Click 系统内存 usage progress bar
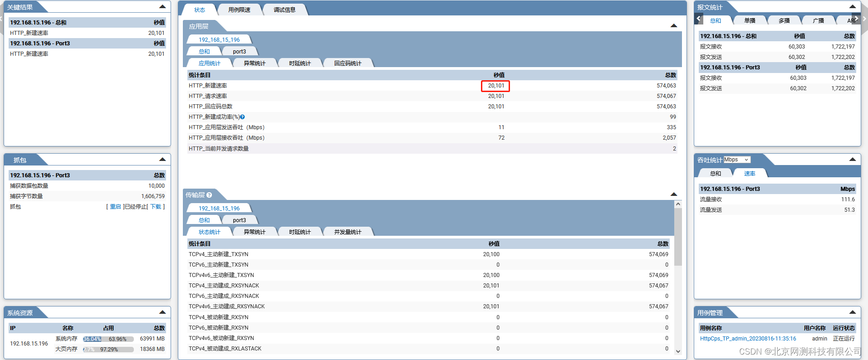This screenshot has height=360, width=868. [108, 339]
